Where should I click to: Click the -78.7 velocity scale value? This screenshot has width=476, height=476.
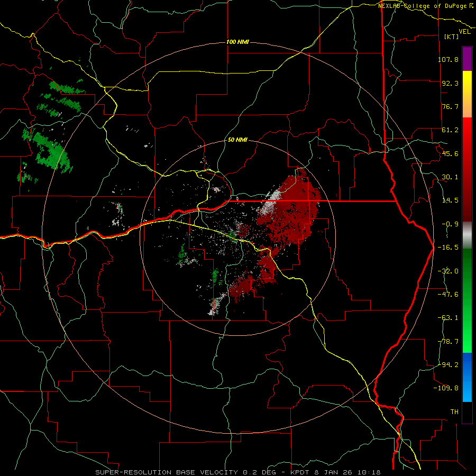448,342
